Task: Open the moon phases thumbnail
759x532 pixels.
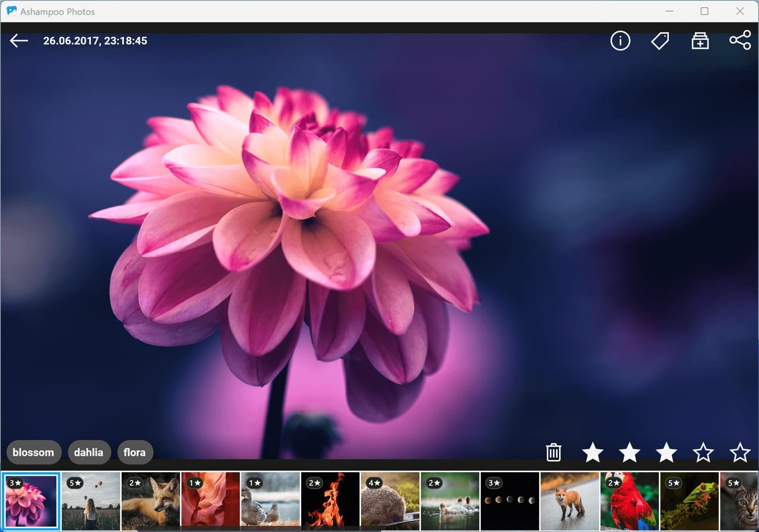Action: 510,501
